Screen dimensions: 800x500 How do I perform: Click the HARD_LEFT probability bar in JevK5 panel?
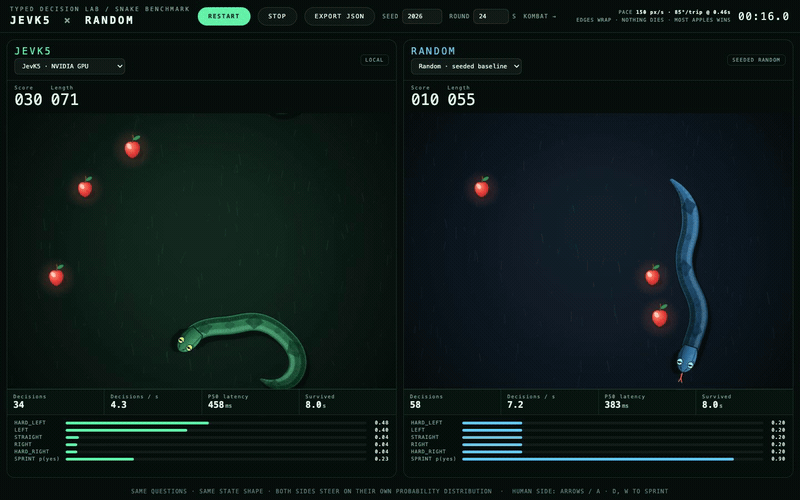coord(216,423)
